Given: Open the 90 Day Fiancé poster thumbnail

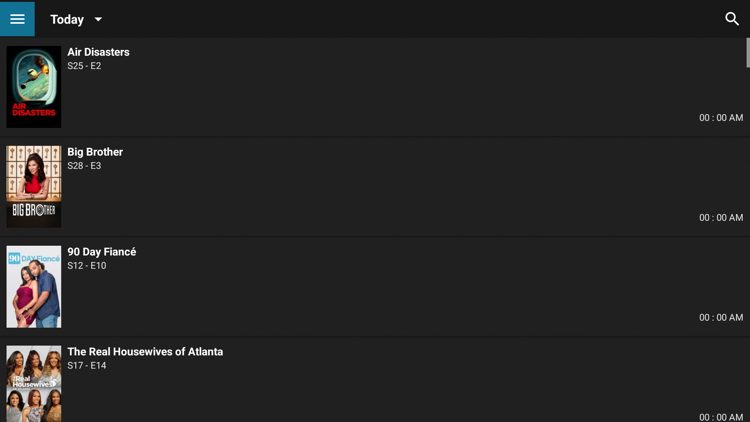Looking at the screenshot, I should click(x=33, y=287).
